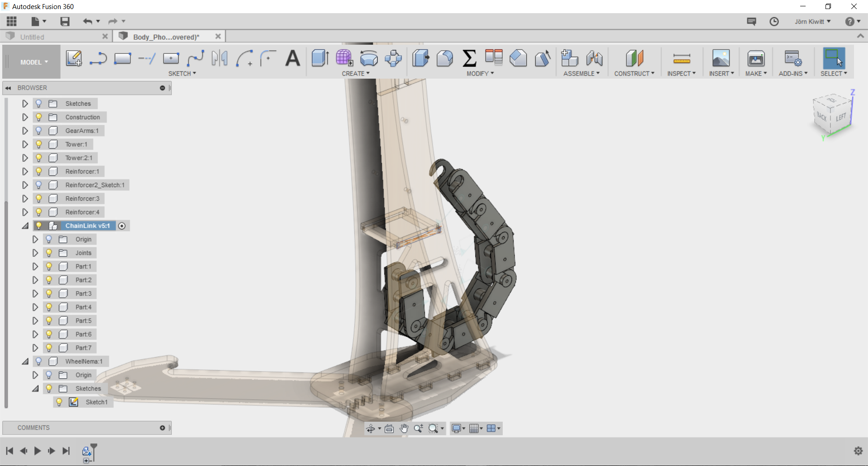Click the Save disk icon

pos(65,22)
